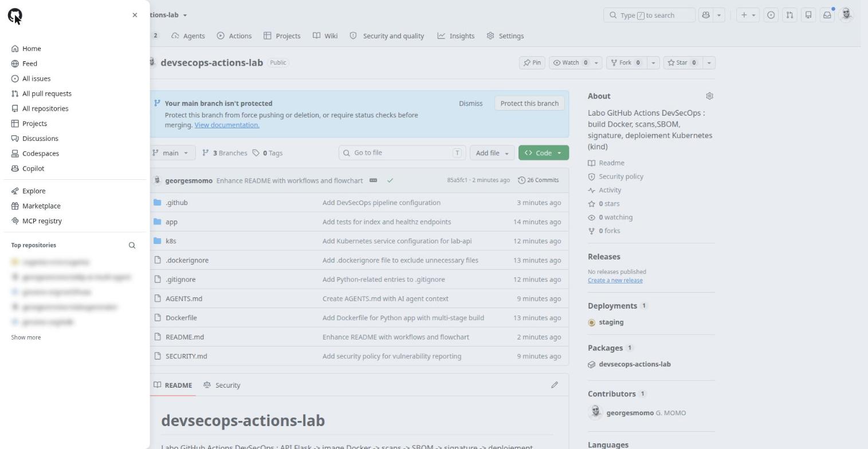This screenshot has height=449, width=868.
Task: Edit About section gear icon
Action: point(709,96)
